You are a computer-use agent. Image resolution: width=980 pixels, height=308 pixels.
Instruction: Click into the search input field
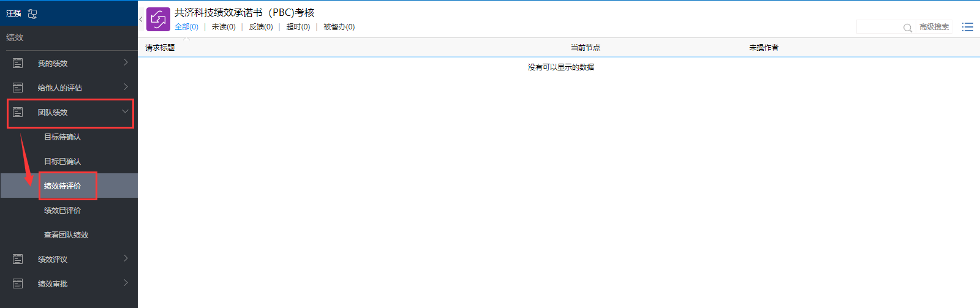(x=879, y=28)
